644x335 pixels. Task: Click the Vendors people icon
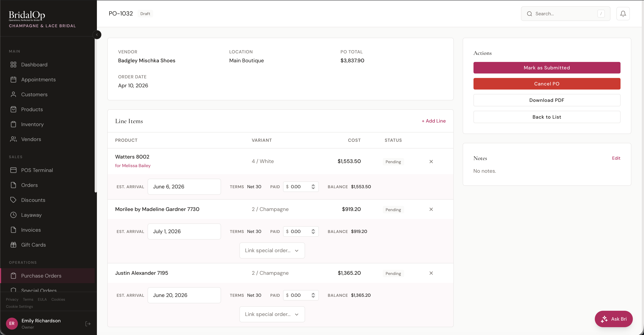[x=13, y=139]
